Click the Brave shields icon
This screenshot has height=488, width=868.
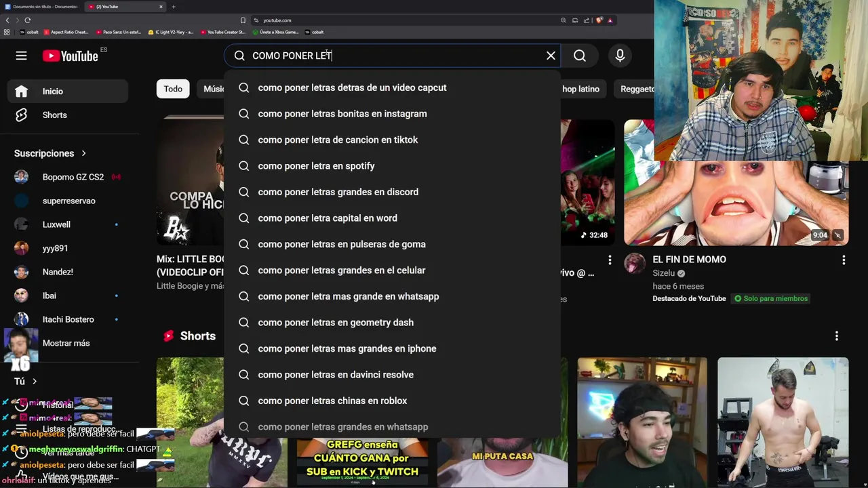599,20
